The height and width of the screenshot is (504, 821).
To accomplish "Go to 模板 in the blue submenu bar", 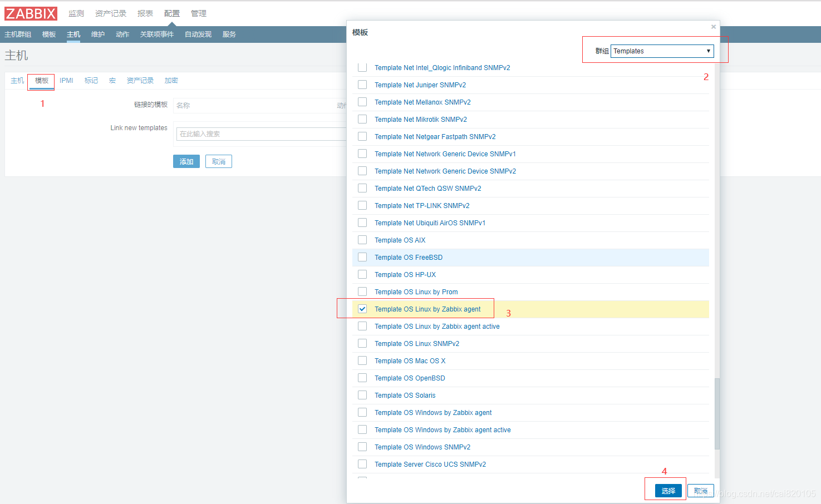I will coord(49,34).
